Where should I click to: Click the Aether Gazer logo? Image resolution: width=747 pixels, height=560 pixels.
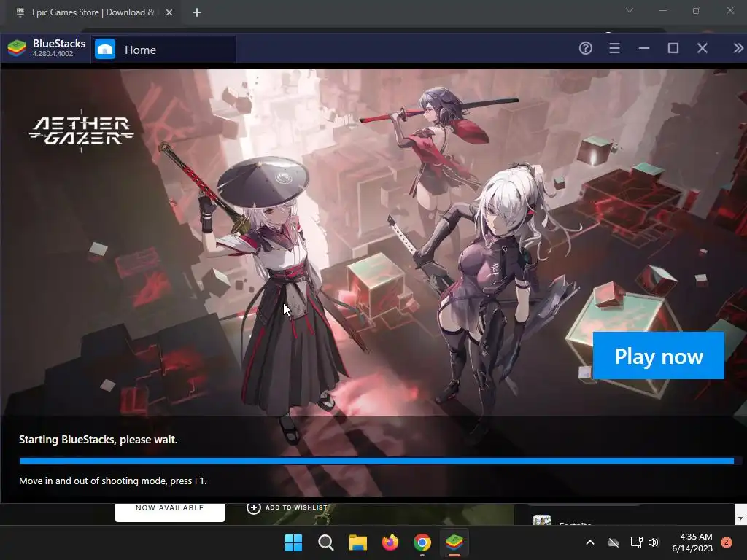(82, 131)
